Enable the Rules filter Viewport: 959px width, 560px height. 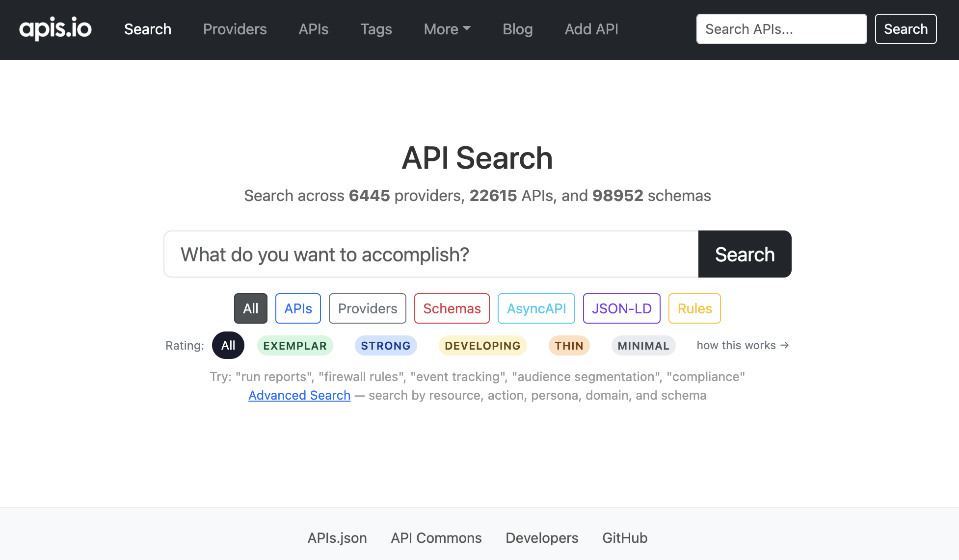[694, 308]
